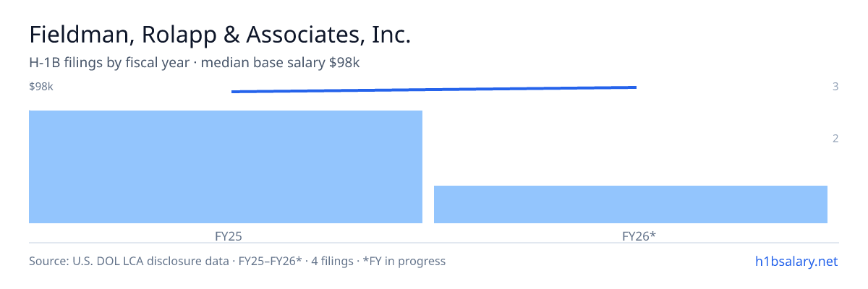Image resolution: width=868 pixels, height=289 pixels.
Task: Click the FY26* filings bar
Action: tap(631, 204)
